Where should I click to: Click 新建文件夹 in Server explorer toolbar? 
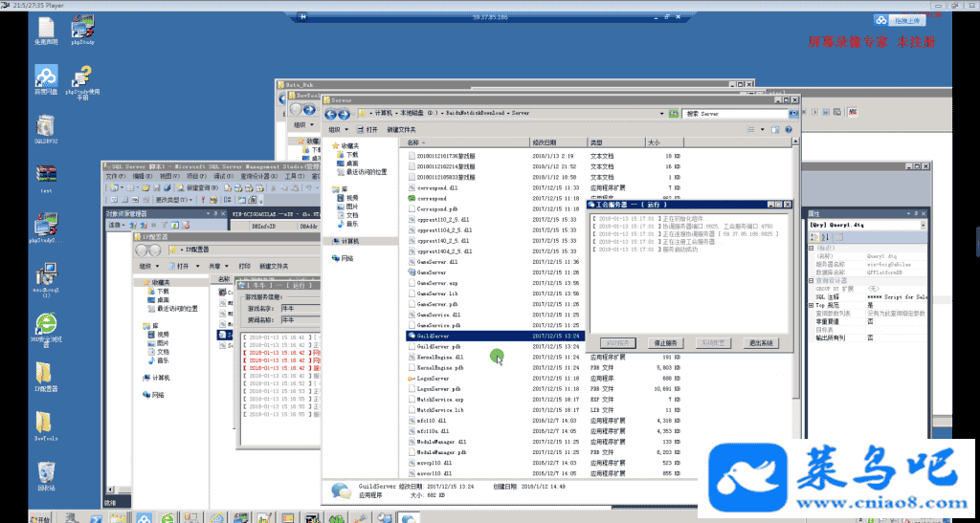[400, 129]
